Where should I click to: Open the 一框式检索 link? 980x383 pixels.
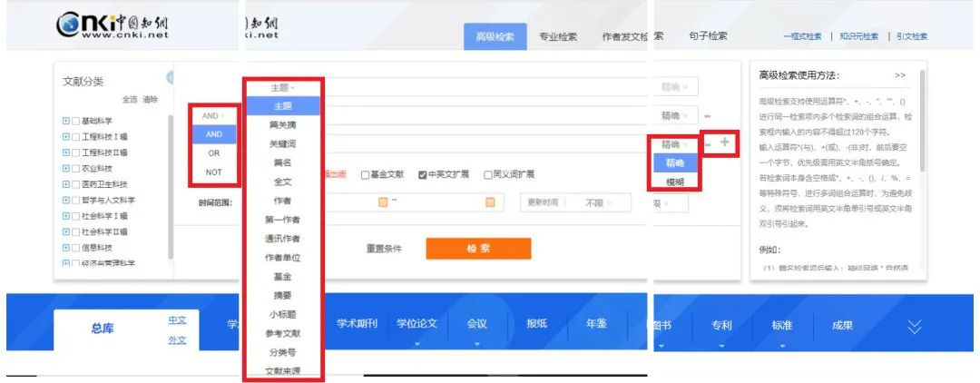(802, 36)
